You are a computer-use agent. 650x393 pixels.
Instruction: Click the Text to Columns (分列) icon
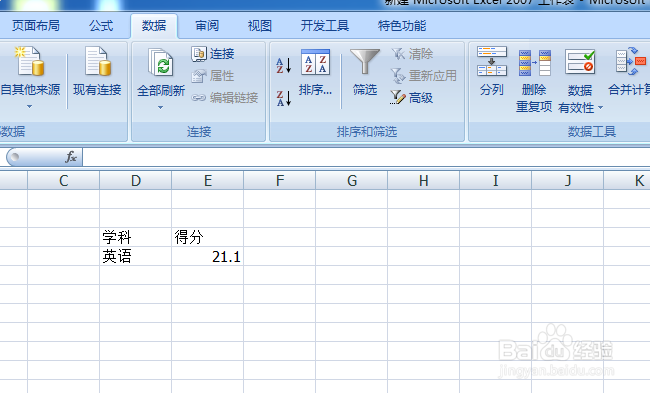coord(492,61)
